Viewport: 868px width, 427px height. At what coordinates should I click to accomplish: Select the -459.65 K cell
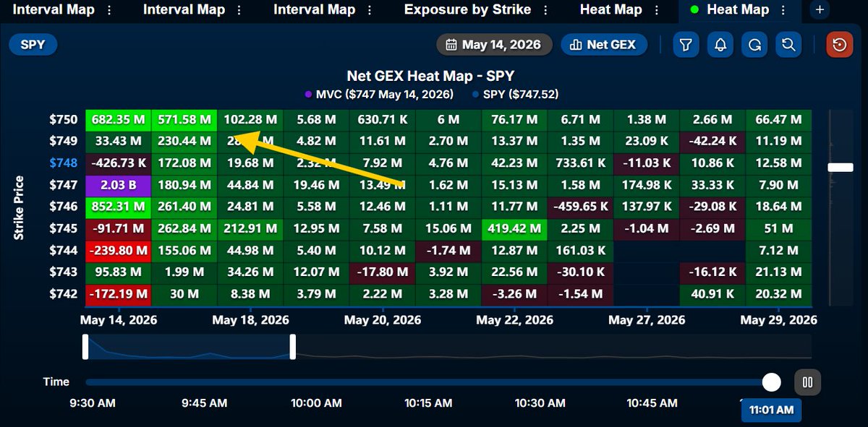point(580,207)
